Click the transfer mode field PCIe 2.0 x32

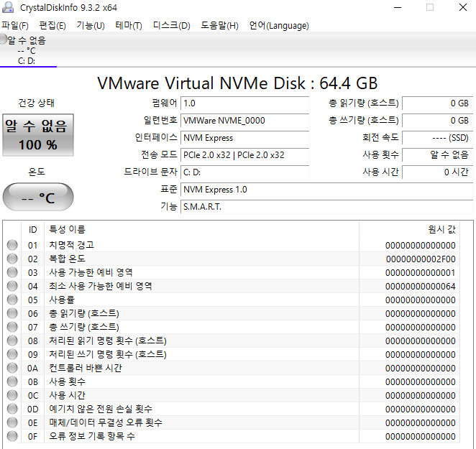pyautogui.click(x=244, y=155)
